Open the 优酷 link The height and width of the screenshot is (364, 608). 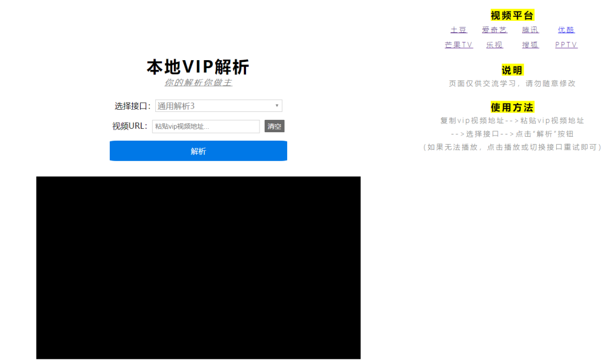[566, 30]
